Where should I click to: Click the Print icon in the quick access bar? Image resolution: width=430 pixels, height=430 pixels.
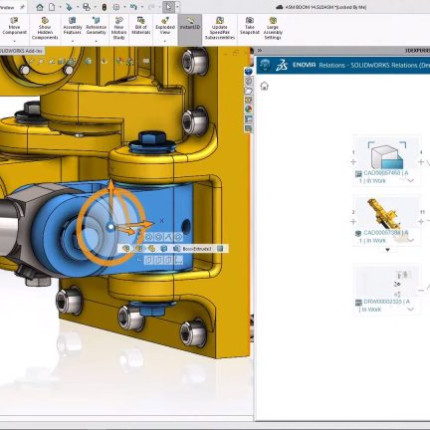(86, 7)
